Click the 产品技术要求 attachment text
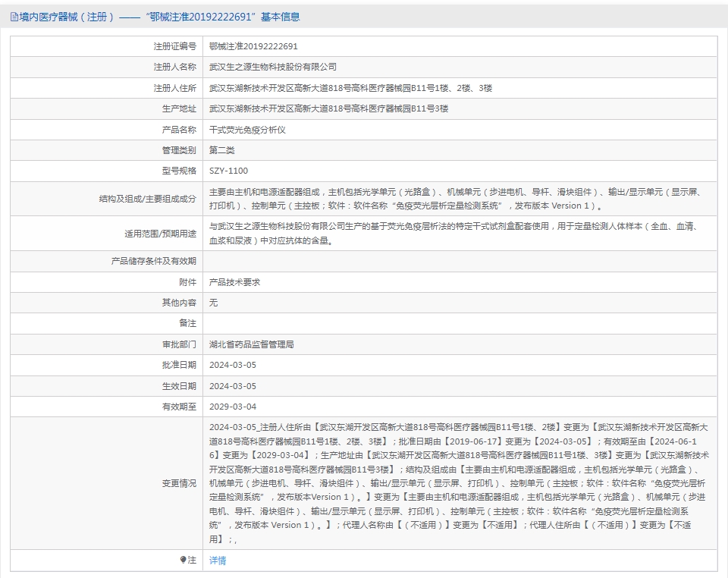This screenshot has height=578, width=728. coord(234,282)
